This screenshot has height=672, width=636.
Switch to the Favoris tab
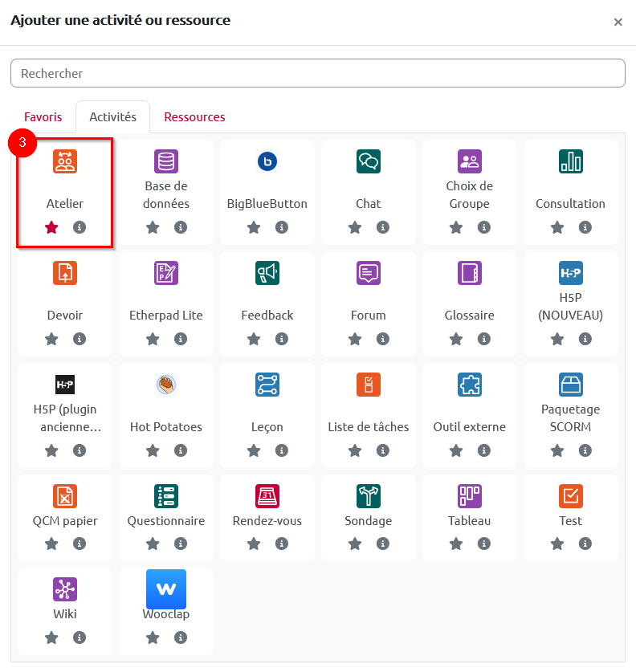pyautogui.click(x=43, y=117)
